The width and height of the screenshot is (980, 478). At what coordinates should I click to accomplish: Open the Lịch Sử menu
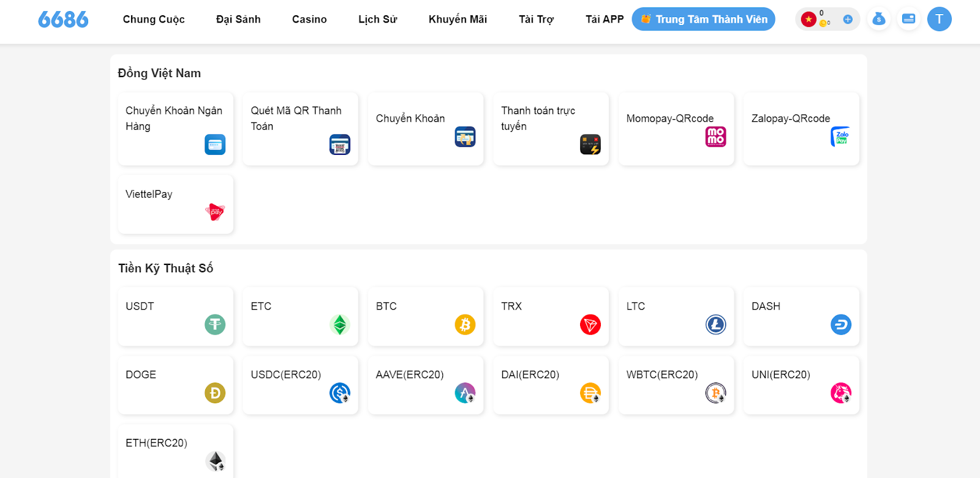378,20
